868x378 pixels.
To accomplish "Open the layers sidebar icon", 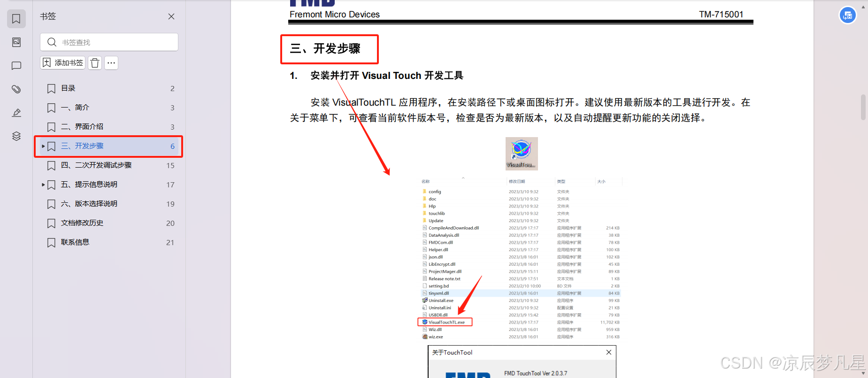I will (x=16, y=136).
